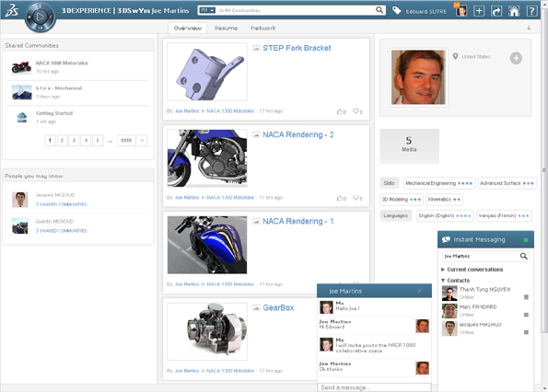Screen dimensions: 548x392
Task: Click the location pin icon
Action: pyautogui.click(x=455, y=56)
